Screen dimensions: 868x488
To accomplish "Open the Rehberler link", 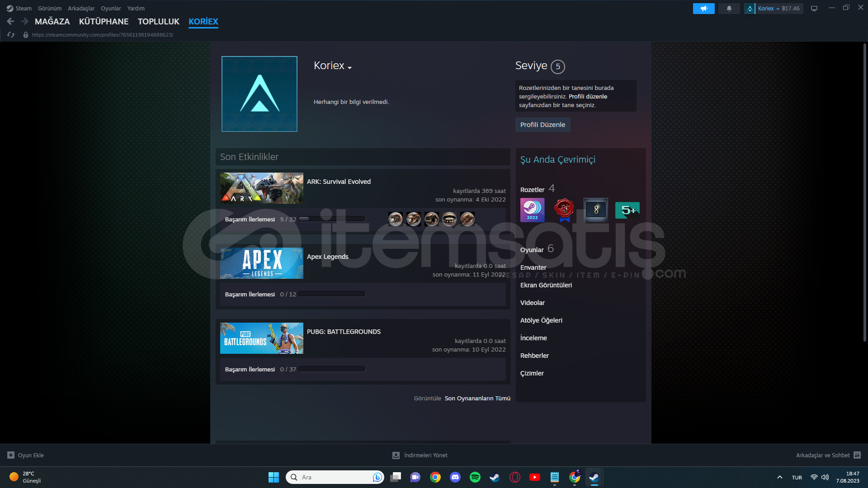I will tap(535, 356).
